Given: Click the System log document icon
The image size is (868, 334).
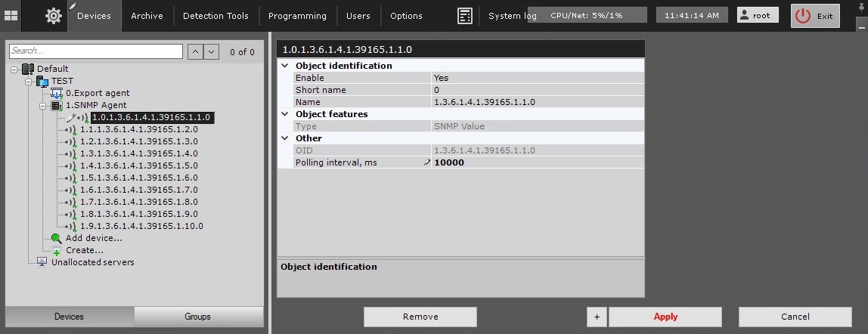Looking at the screenshot, I should coord(465,16).
